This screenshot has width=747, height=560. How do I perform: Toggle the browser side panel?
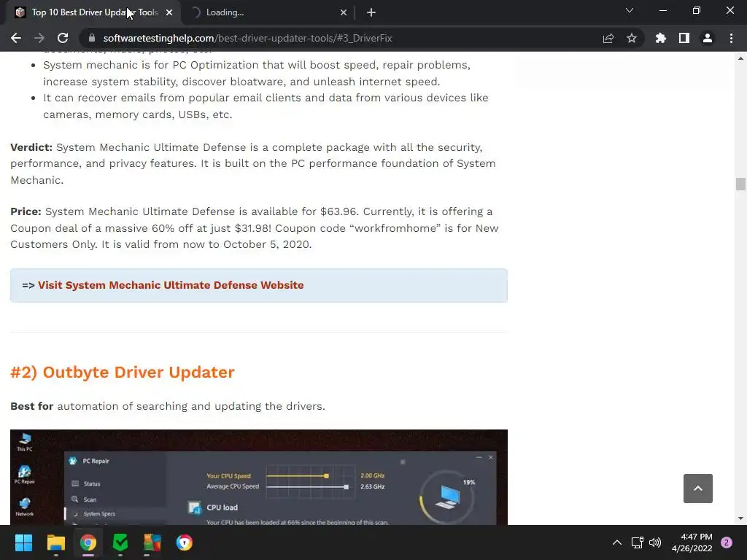tap(684, 38)
